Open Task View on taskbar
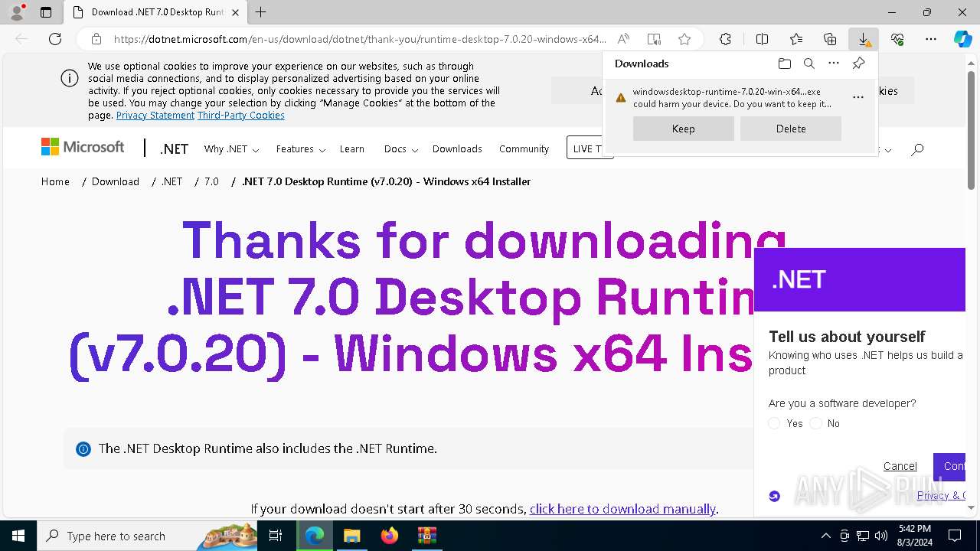Screen dimensions: 980x551 (276, 536)
